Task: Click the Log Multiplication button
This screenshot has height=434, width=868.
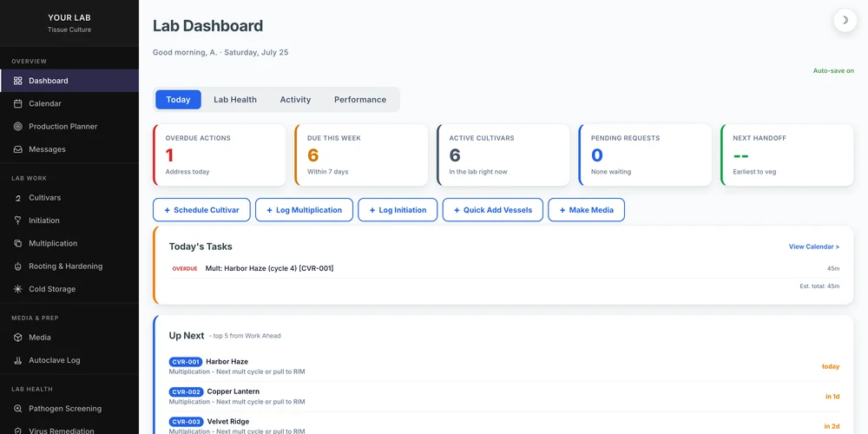Action: 304,210
